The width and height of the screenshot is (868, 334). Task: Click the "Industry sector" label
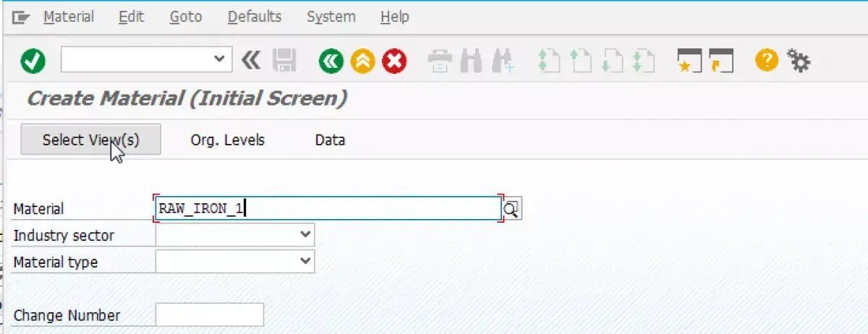click(64, 235)
